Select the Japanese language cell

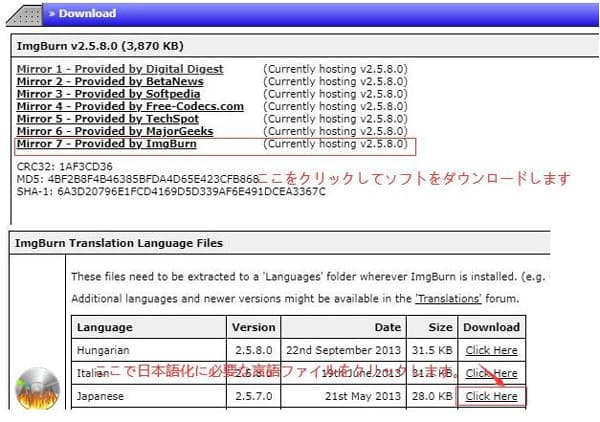[x=149, y=396]
